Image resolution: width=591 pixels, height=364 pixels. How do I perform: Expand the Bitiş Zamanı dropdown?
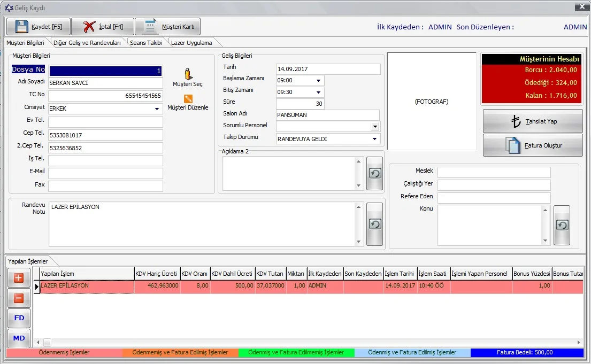318,92
